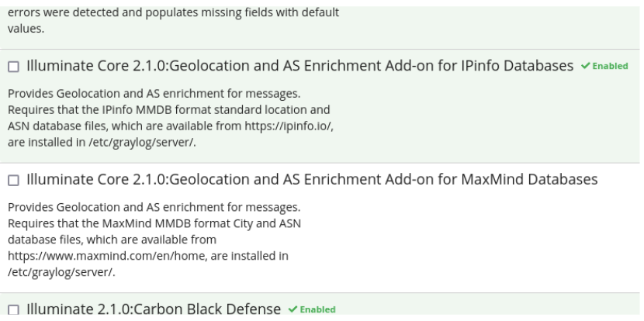The height and width of the screenshot is (321, 644).
Task: Check the Carbon Black Defense checkbox
Action: pyautogui.click(x=15, y=310)
